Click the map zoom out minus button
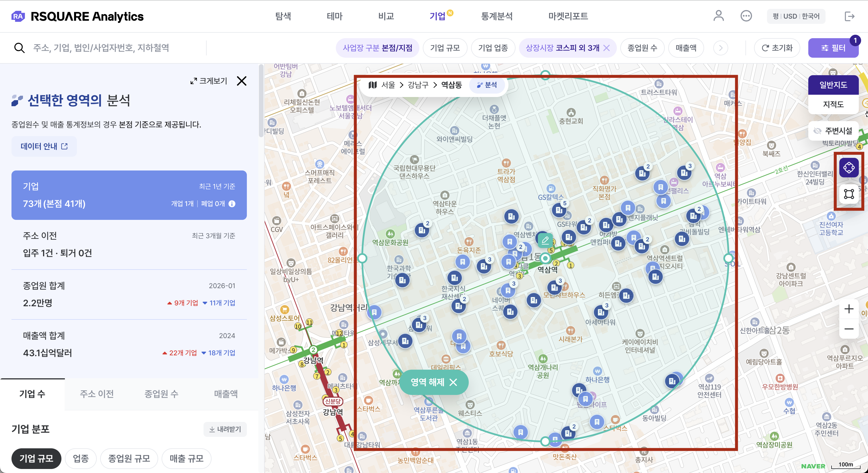 848,329
